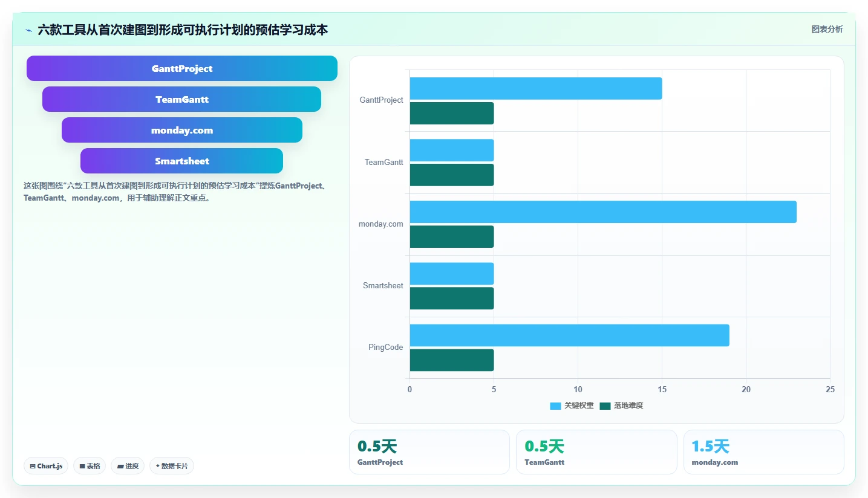Open the 0.5天 GanttProject data card

(429, 452)
